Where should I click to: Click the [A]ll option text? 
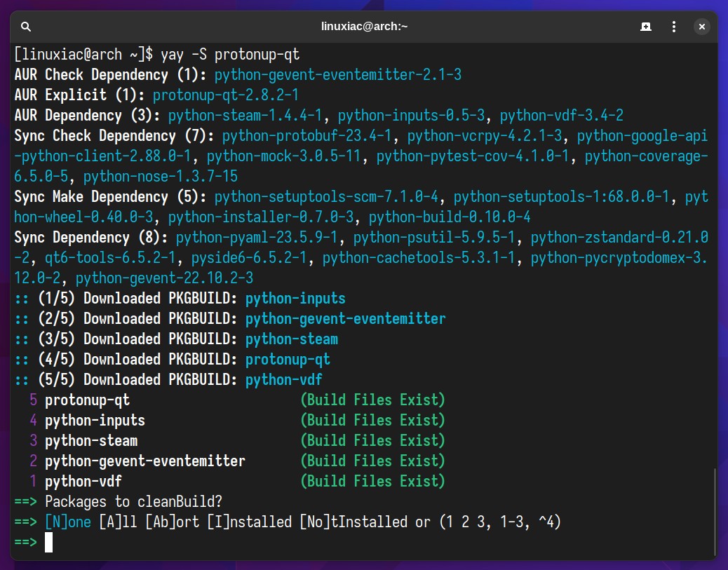point(118,522)
